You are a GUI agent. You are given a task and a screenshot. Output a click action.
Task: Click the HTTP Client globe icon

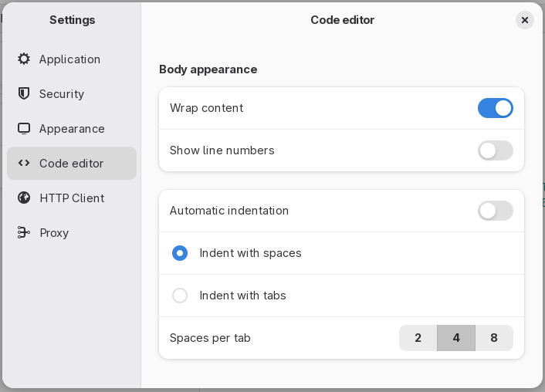pyautogui.click(x=24, y=198)
